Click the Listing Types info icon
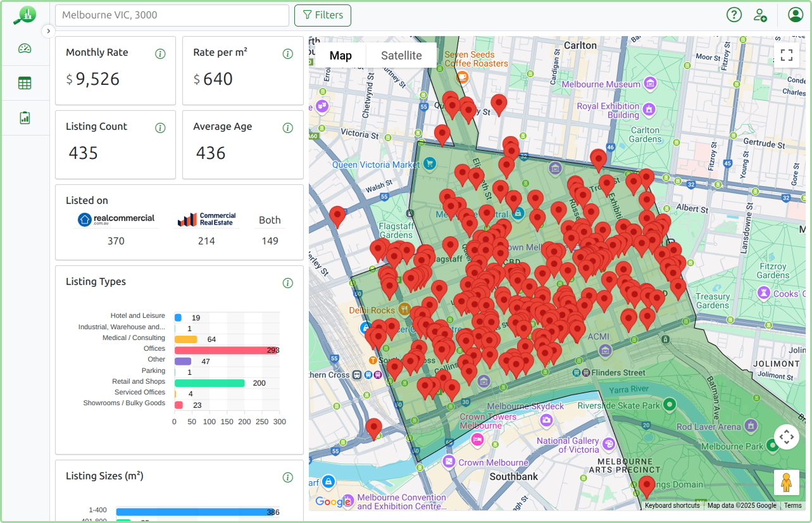 click(288, 283)
